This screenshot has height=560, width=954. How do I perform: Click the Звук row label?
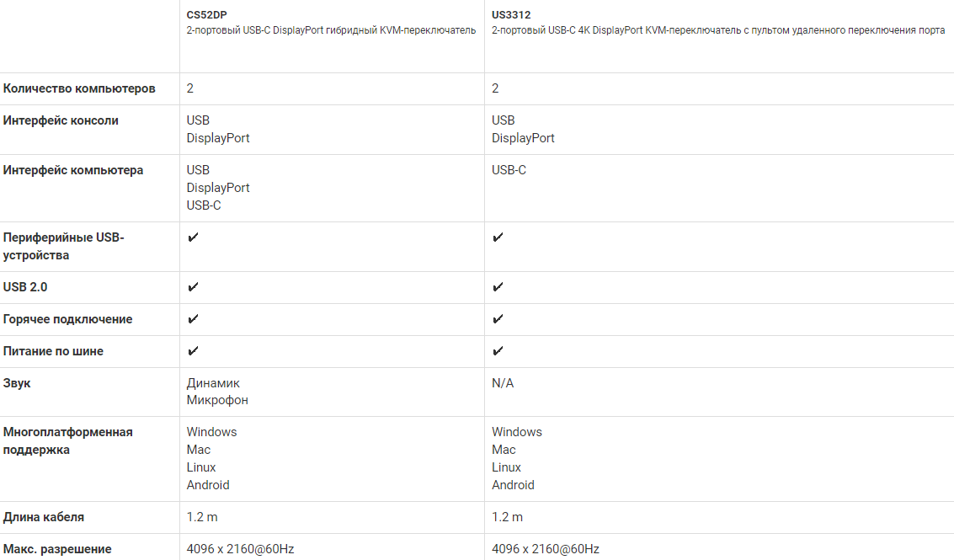(17, 383)
